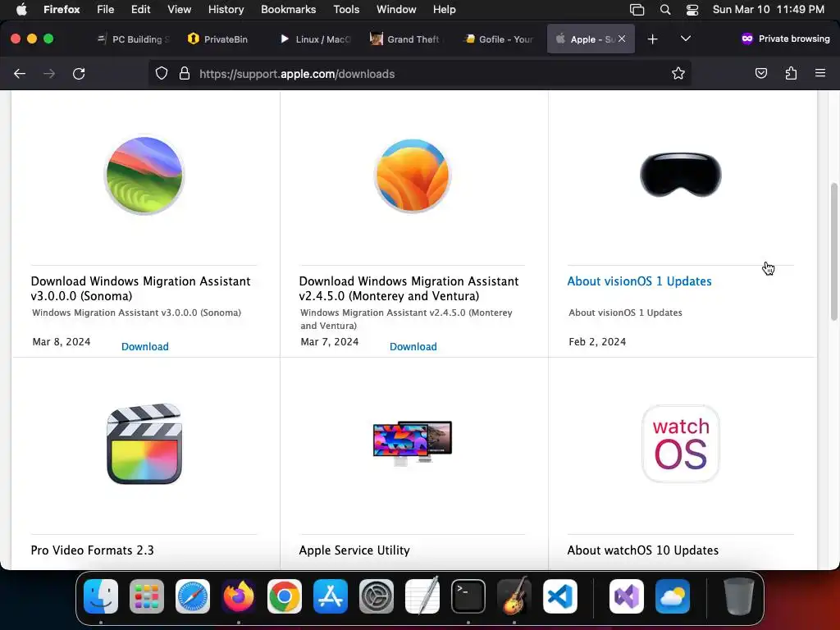Open the cloud weather app in Dock

coord(673,596)
